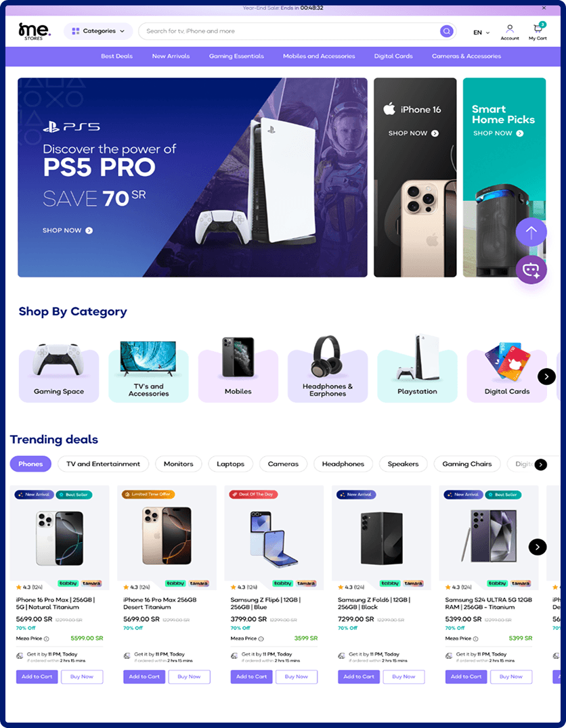Show next categories with arrow
The image size is (566, 728).
click(546, 376)
